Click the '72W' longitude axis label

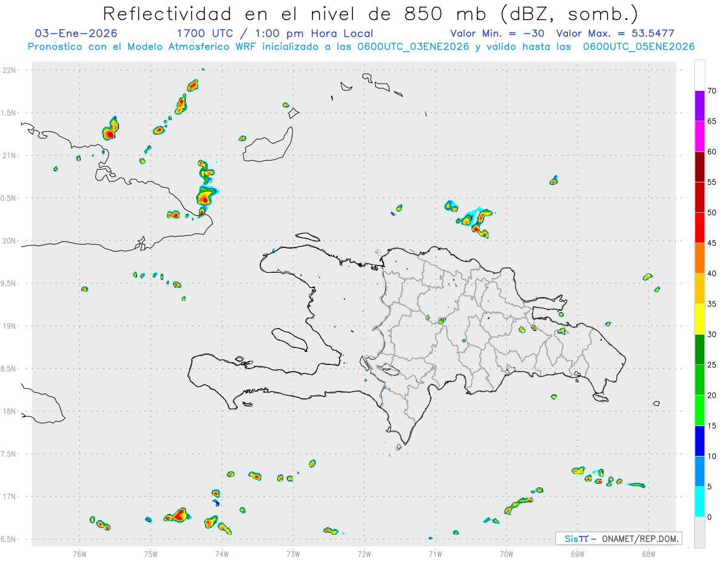364,554
